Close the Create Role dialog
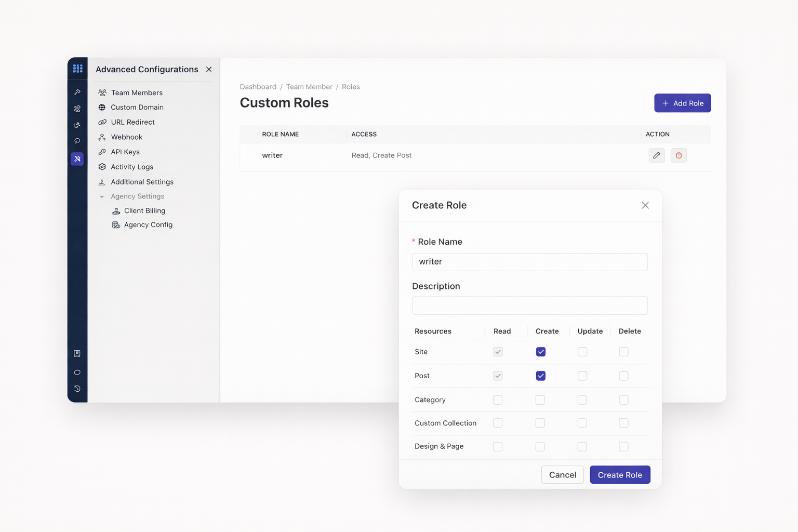 click(x=645, y=205)
